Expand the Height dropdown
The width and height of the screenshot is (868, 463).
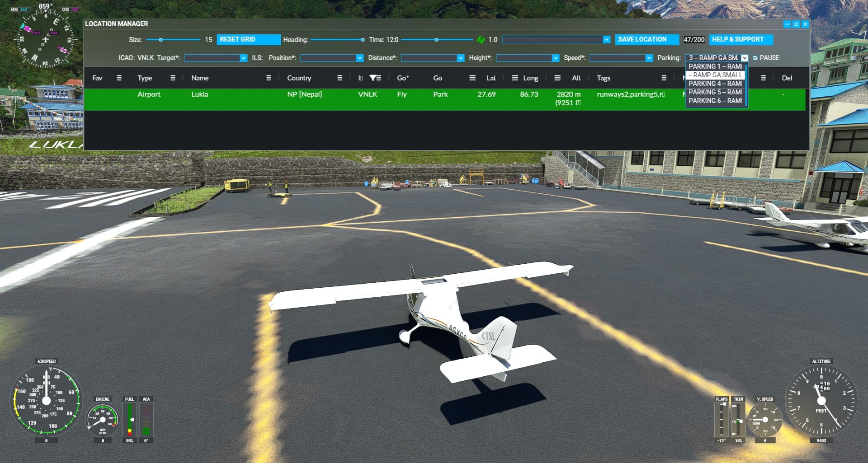pyautogui.click(x=555, y=58)
